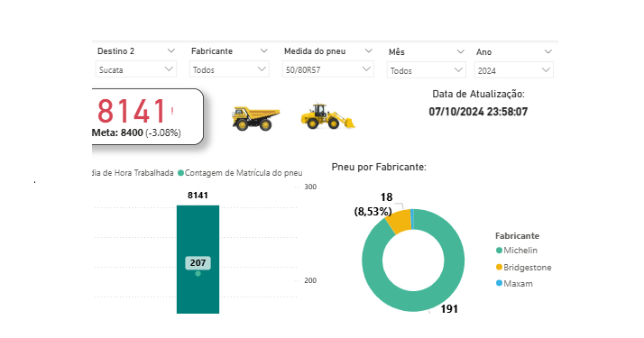The width and height of the screenshot is (644, 338).
Task: Click the Maxam legend label
Action: coord(518,283)
